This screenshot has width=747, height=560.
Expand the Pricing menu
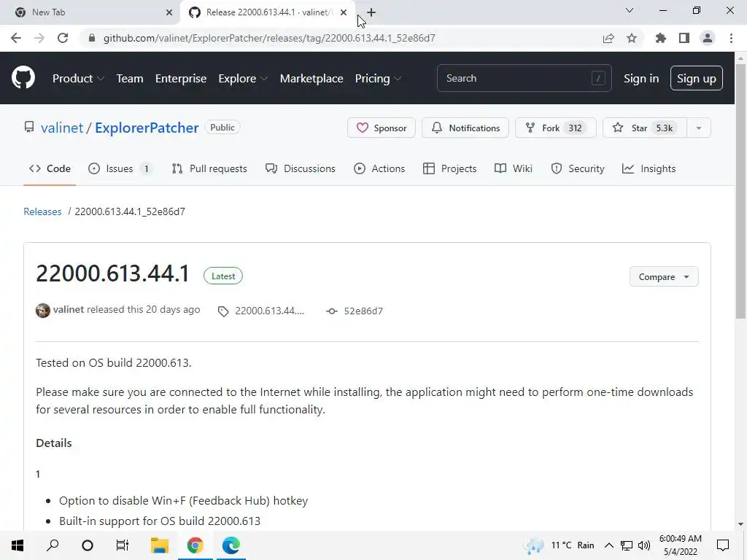click(x=378, y=78)
